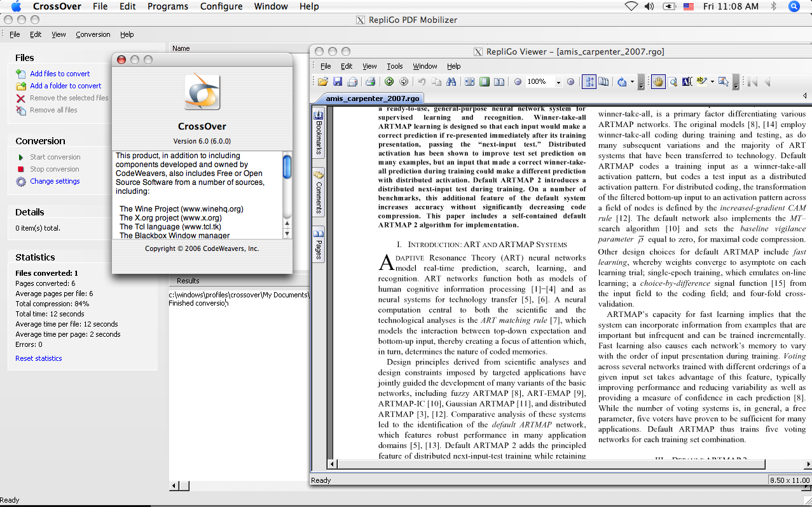Open the Tools menu in RepliGo Viewer
Viewport: 812px width, 507px height.
coord(395,66)
